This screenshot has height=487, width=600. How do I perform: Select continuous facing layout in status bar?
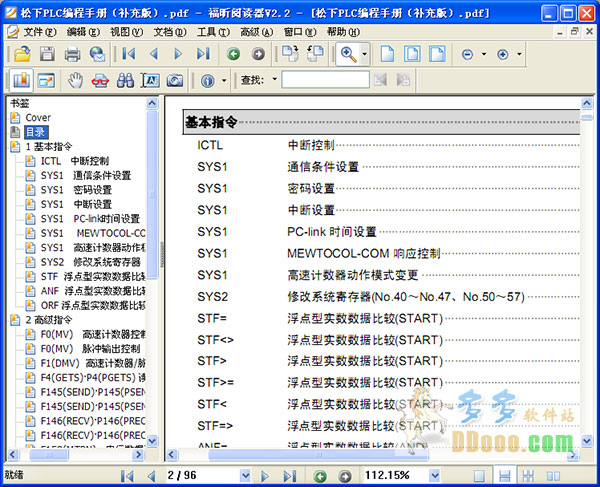coord(528,476)
